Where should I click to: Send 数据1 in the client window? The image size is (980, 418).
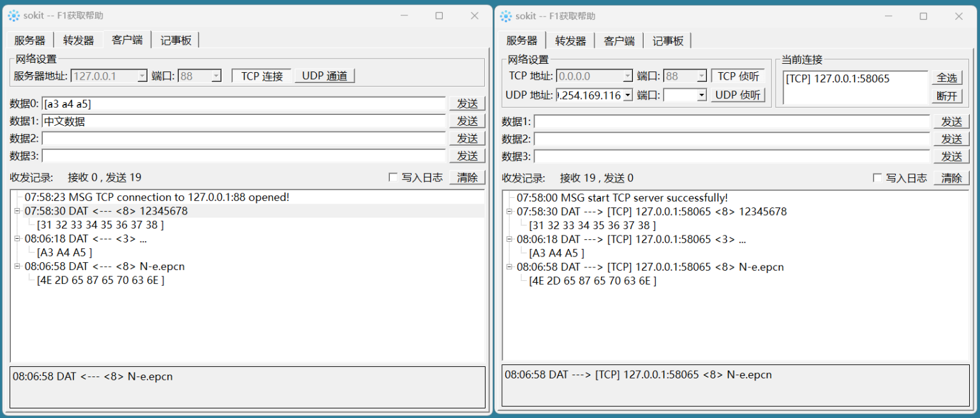pyautogui.click(x=467, y=121)
